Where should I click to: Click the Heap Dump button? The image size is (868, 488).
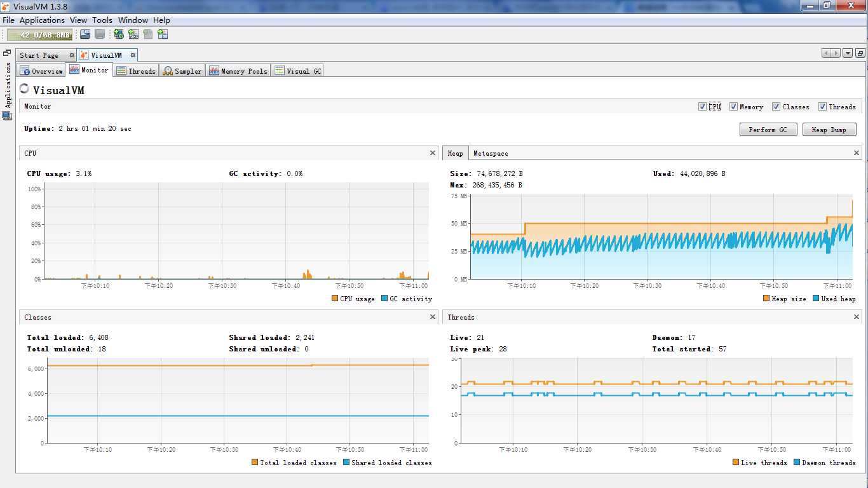point(829,130)
